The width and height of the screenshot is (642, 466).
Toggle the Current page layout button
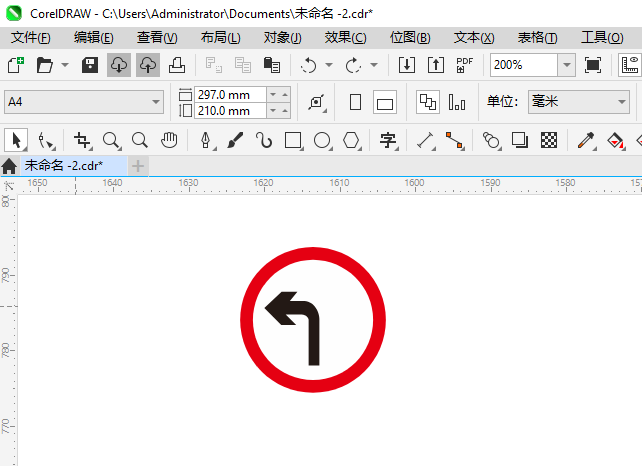457,102
